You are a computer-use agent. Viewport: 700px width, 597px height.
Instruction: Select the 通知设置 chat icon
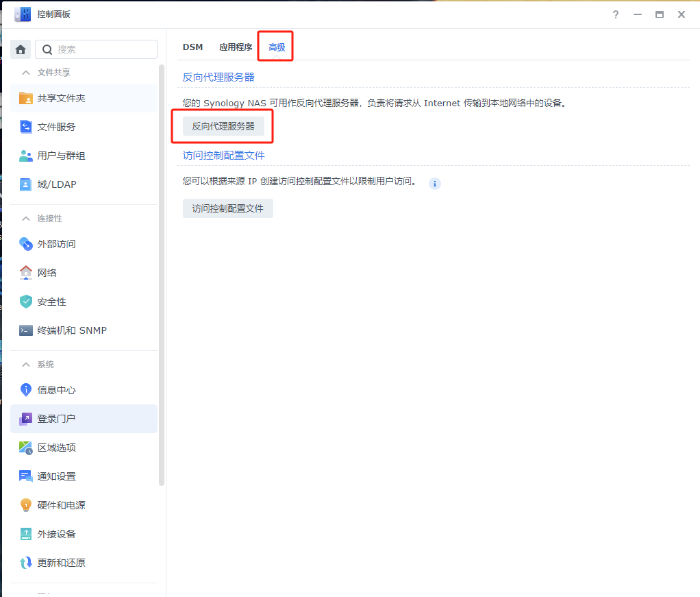26,476
